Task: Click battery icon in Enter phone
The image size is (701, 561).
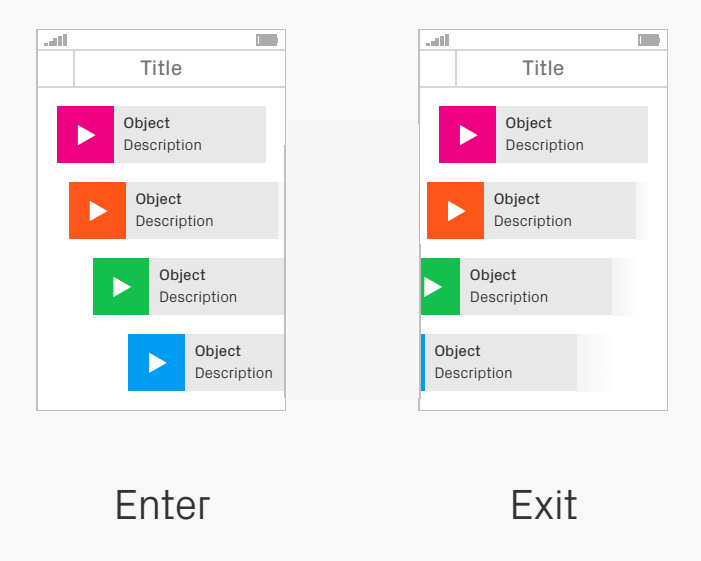Action: (267, 40)
